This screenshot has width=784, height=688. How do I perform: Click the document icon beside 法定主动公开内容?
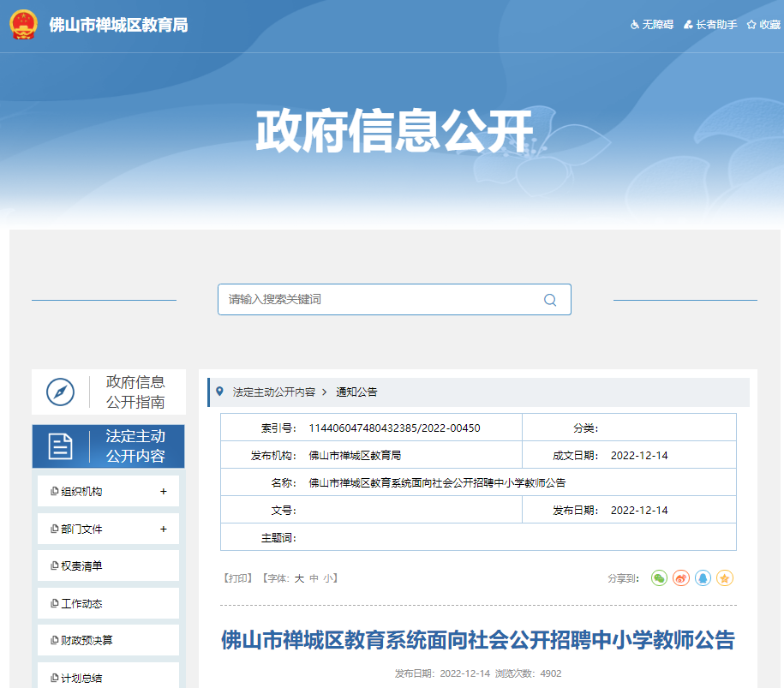(60, 446)
